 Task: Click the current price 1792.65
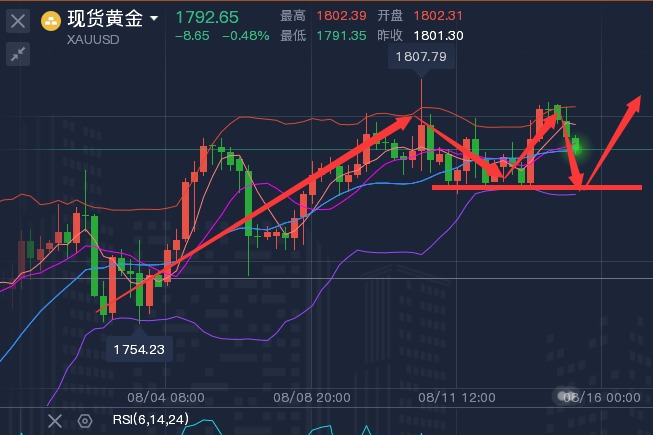point(206,17)
